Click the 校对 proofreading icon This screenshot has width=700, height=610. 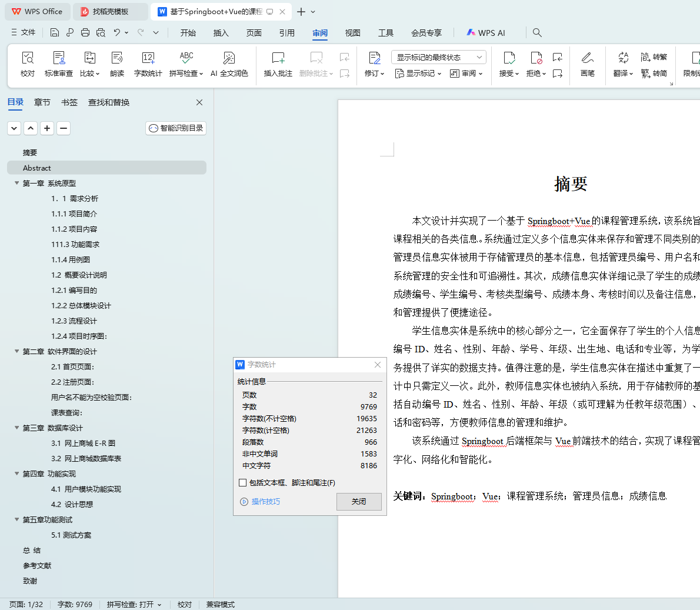coord(28,64)
